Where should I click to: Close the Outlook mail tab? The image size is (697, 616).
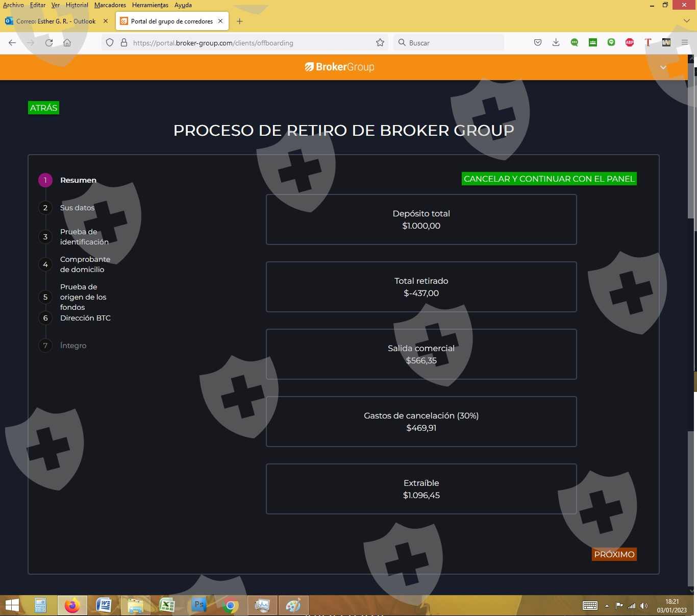[106, 21]
